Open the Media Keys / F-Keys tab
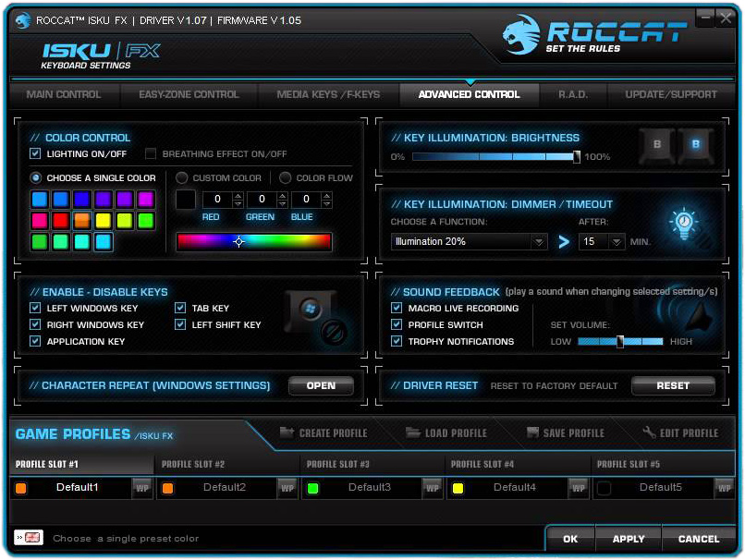Image resolution: width=745 pixels, height=560 pixels. [x=327, y=94]
